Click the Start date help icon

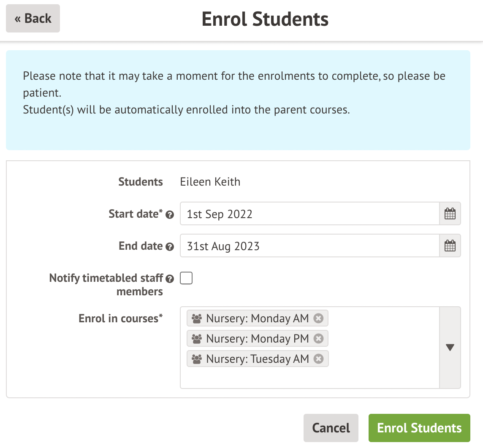(x=170, y=215)
